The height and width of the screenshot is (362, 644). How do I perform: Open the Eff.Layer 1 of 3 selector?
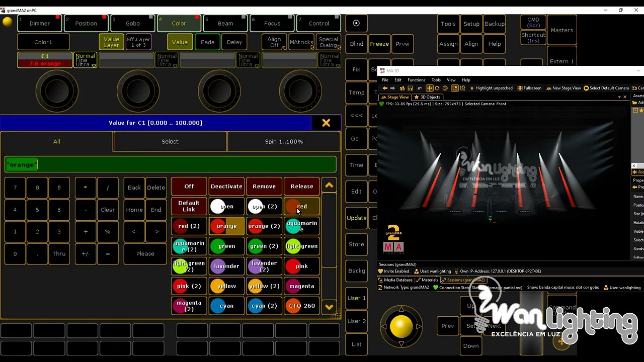138,42
